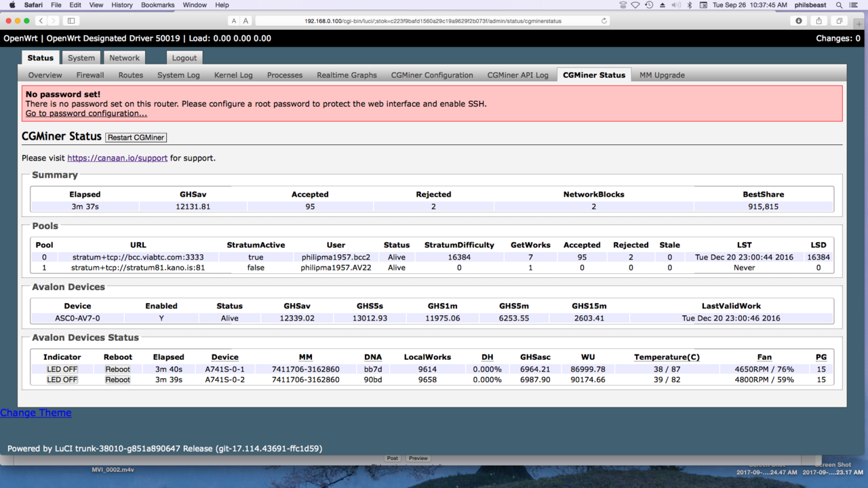
Task: Open the View menu
Action: pos(96,5)
